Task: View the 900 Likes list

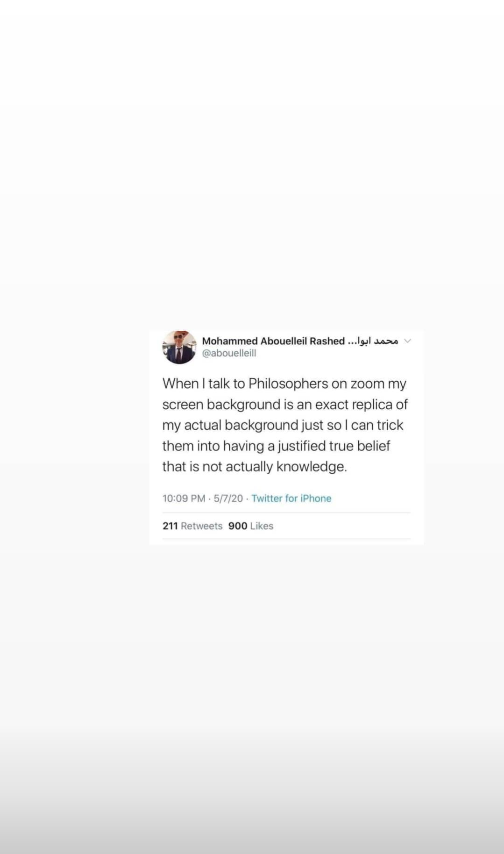Action: tap(250, 526)
